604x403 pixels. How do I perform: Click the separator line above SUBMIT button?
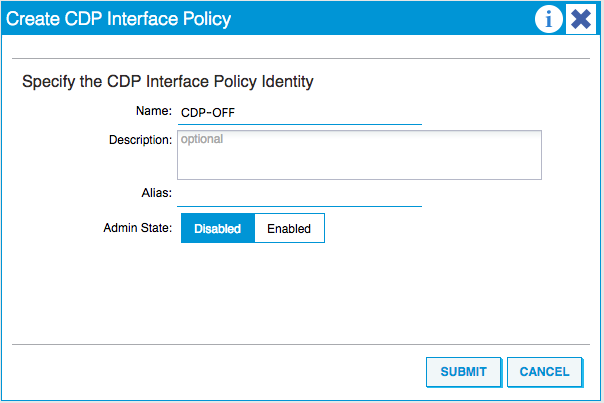[x=301, y=344]
